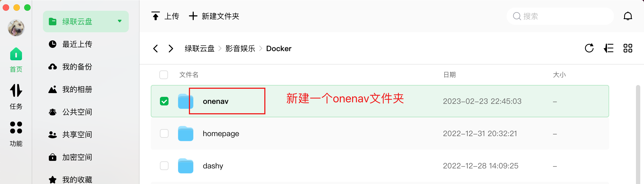Uncheck the onenav folder checkbox

tap(164, 101)
